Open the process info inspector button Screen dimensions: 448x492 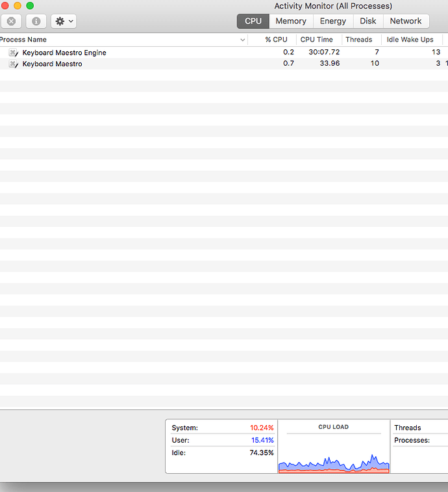click(x=36, y=21)
